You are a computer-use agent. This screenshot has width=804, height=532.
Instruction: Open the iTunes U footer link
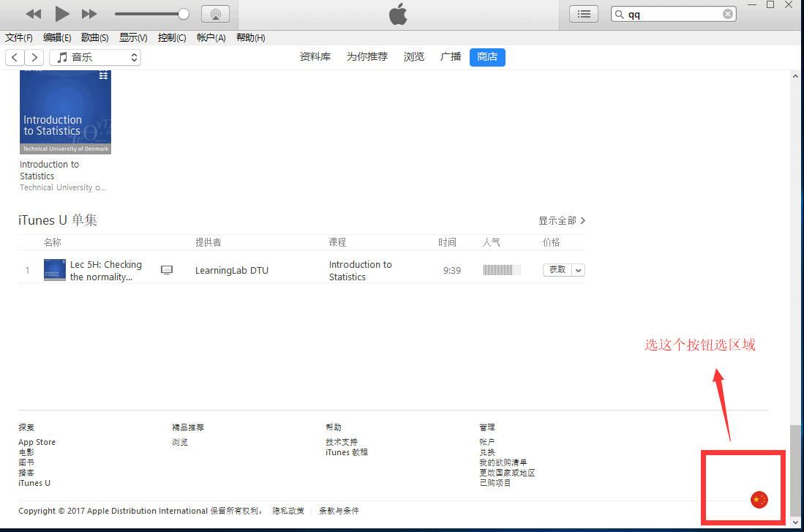(x=34, y=483)
